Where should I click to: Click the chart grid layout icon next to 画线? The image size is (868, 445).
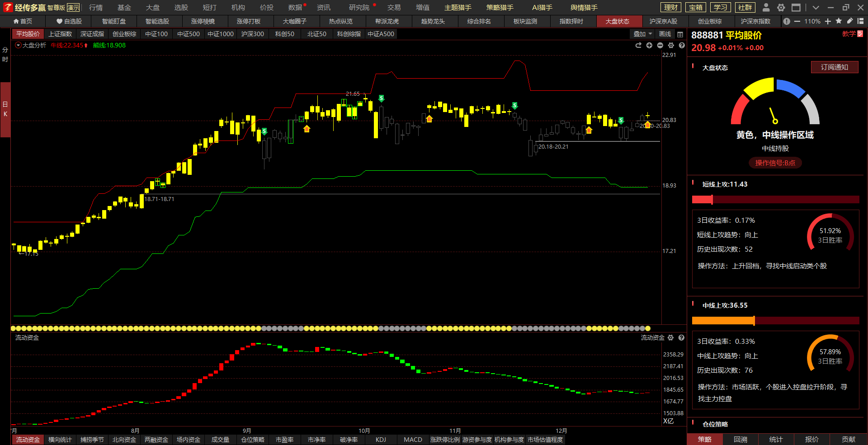(x=680, y=34)
